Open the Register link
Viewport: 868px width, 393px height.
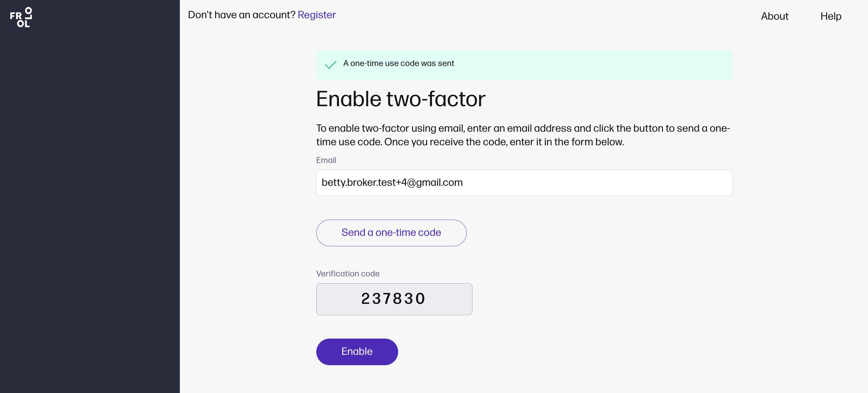click(x=316, y=15)
